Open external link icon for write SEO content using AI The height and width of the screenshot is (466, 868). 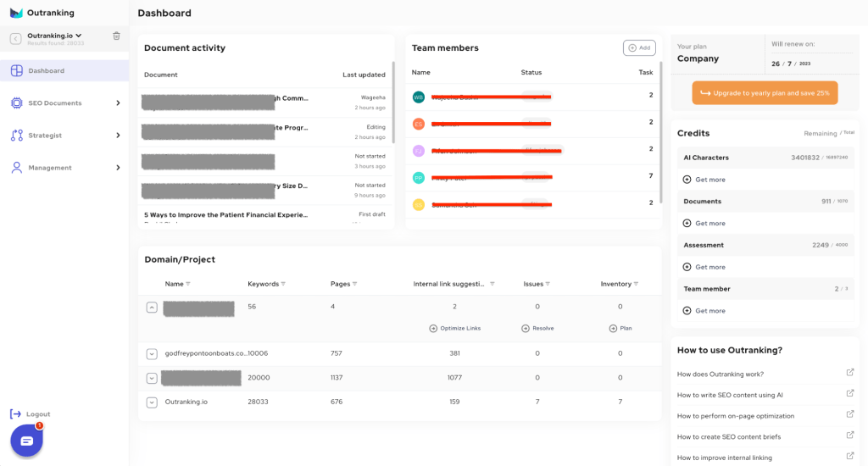tap(849, 393)
